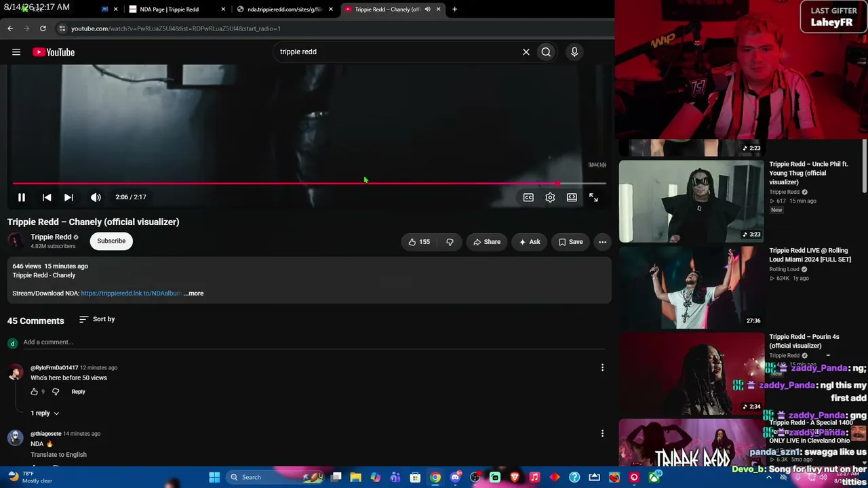Screen dimensions: 868x488
Task: Open Microsoft Store from the taskbar
Action: click(415, 477)
